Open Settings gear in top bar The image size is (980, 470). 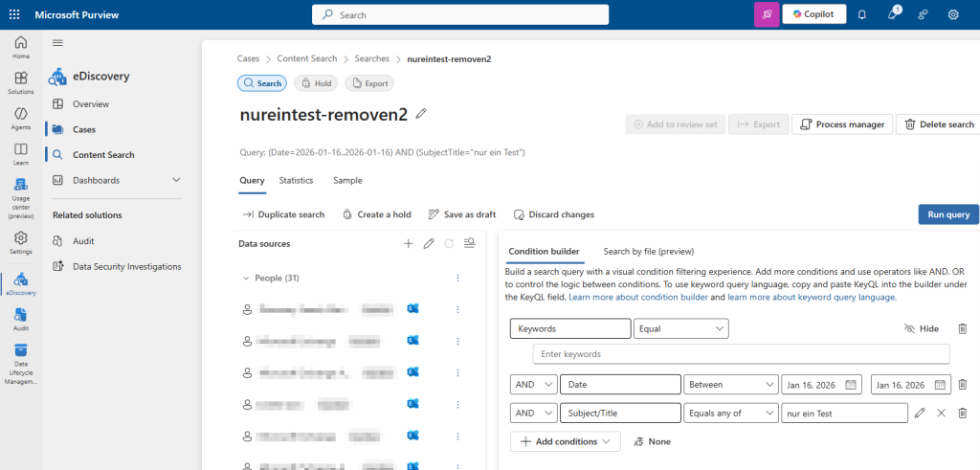pyautogui.click(x=953, y=14)
